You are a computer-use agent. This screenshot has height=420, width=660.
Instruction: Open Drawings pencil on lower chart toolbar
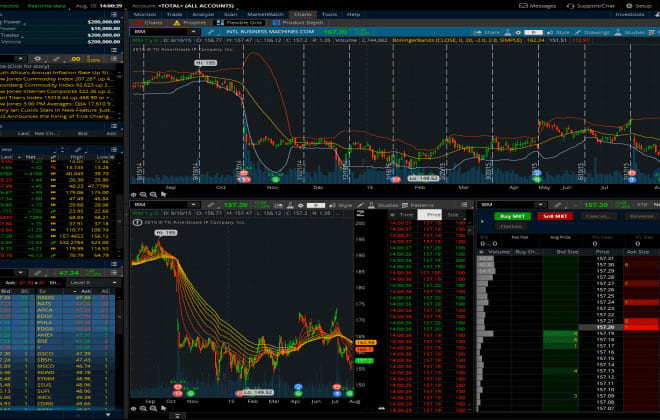[360, 205]
